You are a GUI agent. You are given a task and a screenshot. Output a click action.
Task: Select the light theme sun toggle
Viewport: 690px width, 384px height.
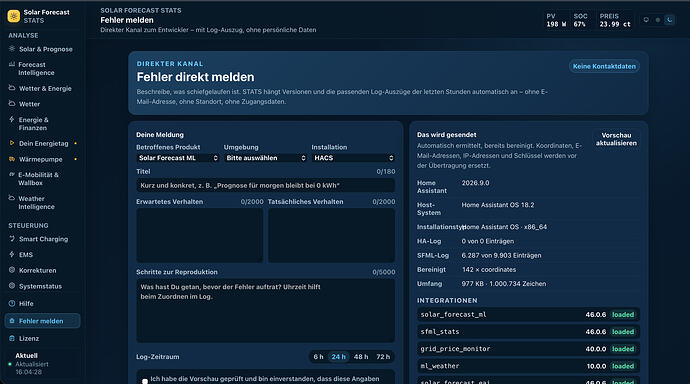646,20
